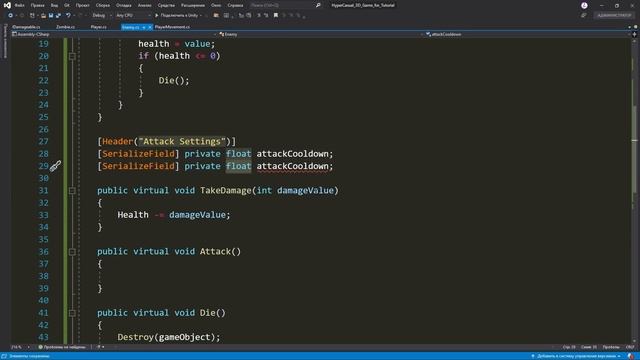Screen dimensions: 640x360
Task: Click the screwdriver quick actions icon at line 29
Action: coord(56,166)
